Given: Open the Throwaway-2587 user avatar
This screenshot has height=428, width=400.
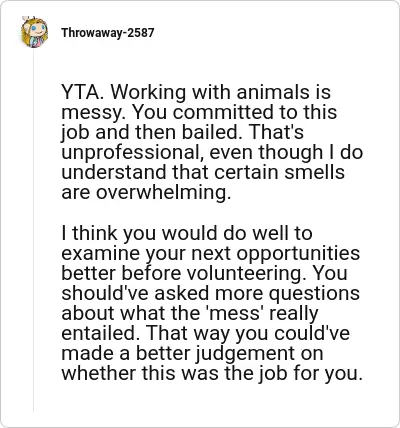Looking at the screenshot, I should 34,32.
